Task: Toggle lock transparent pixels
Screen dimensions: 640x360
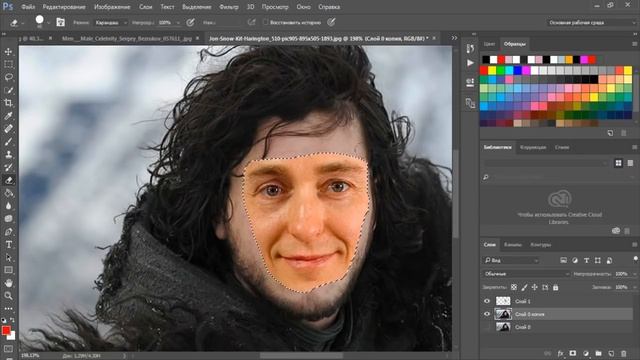Action: [514, 287]
